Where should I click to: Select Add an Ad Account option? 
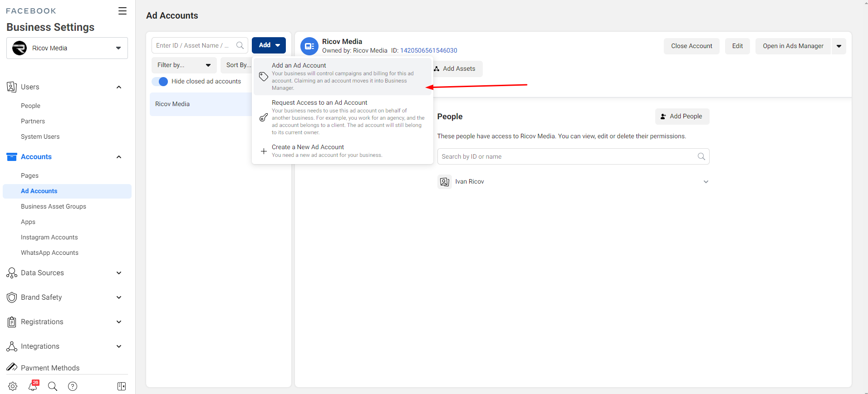pyautogui.click(x=343, y=77)
